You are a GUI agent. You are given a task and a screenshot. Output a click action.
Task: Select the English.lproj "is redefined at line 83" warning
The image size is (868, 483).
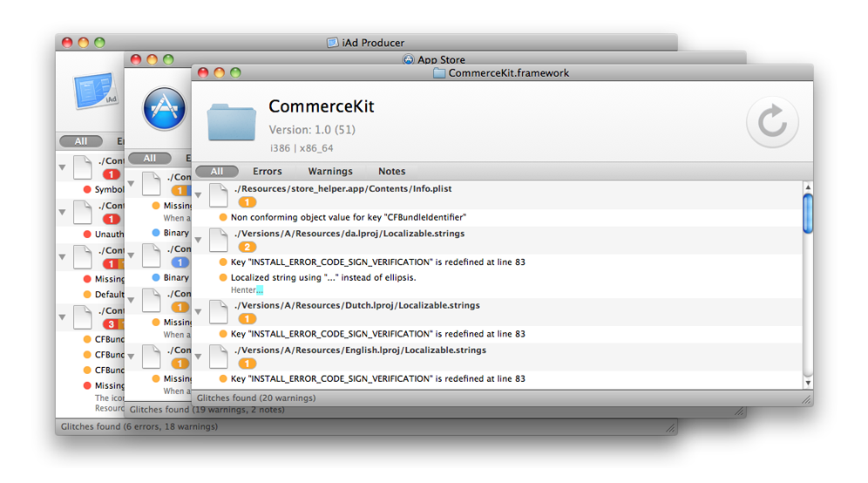(377, 379)
